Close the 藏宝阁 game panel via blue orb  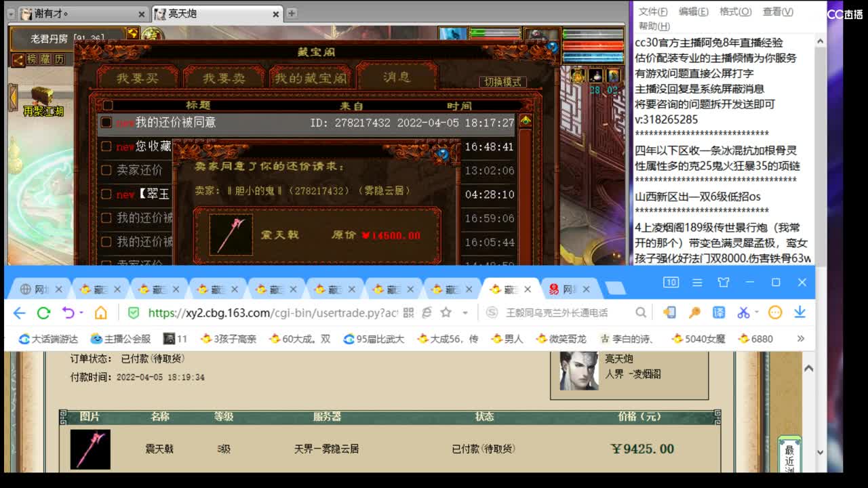(553, 47)
